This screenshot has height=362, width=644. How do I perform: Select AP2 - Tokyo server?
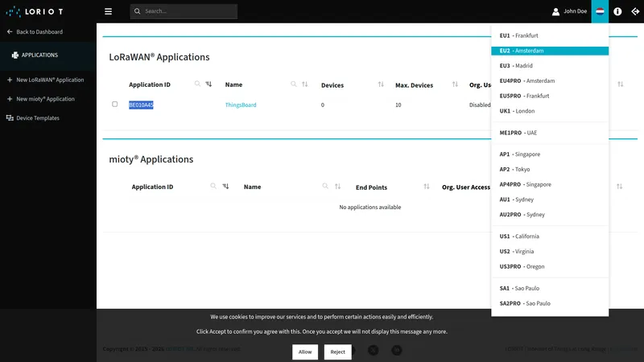pos(550,170)
